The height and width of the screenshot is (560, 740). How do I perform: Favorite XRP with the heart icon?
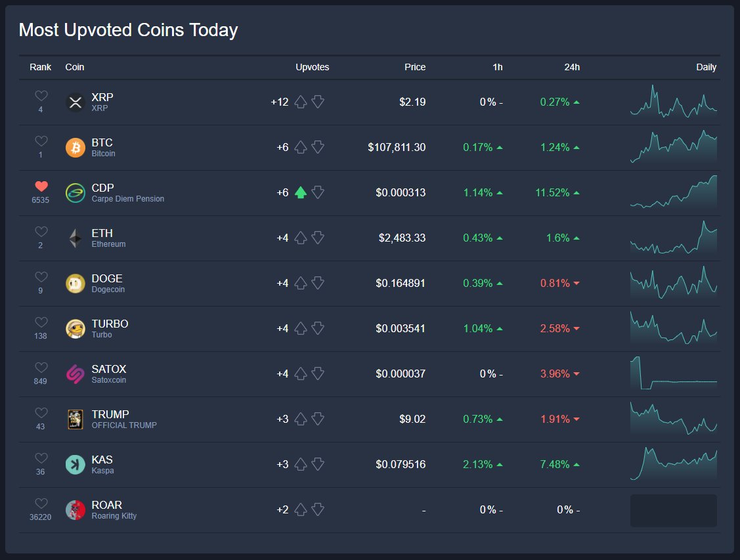41,96
